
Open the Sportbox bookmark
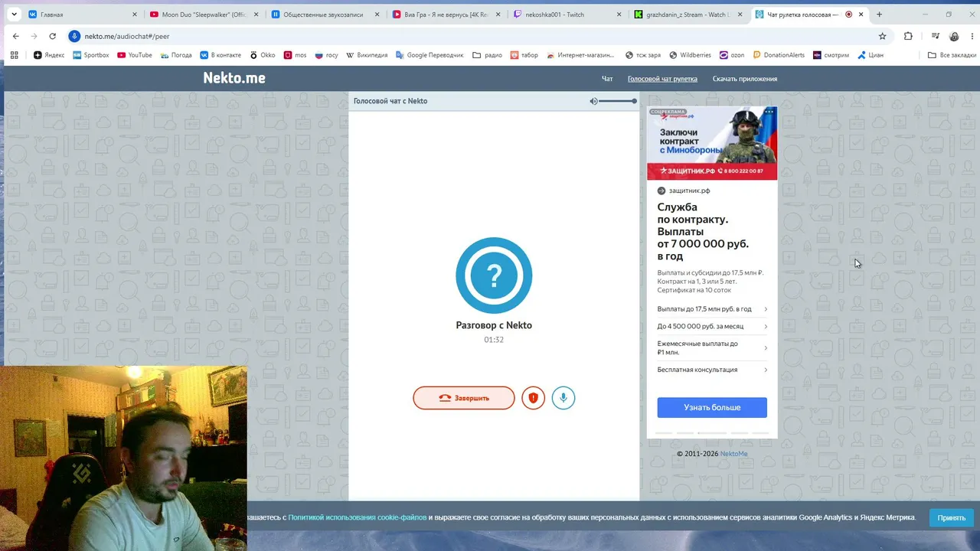tap(90, 55)
